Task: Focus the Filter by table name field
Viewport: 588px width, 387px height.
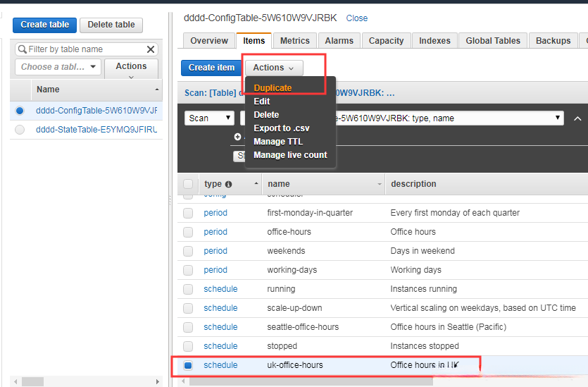Action: [x=86, y=49]
